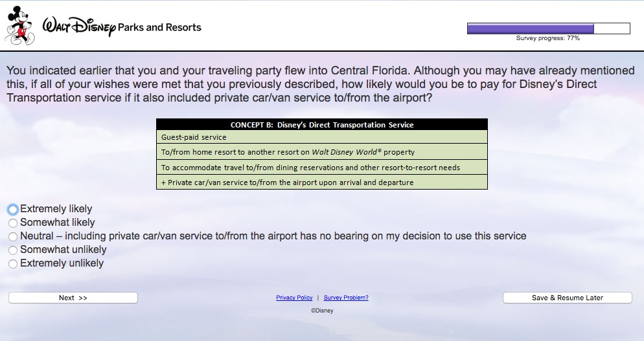Select the Extremely likely radio button

13,209
